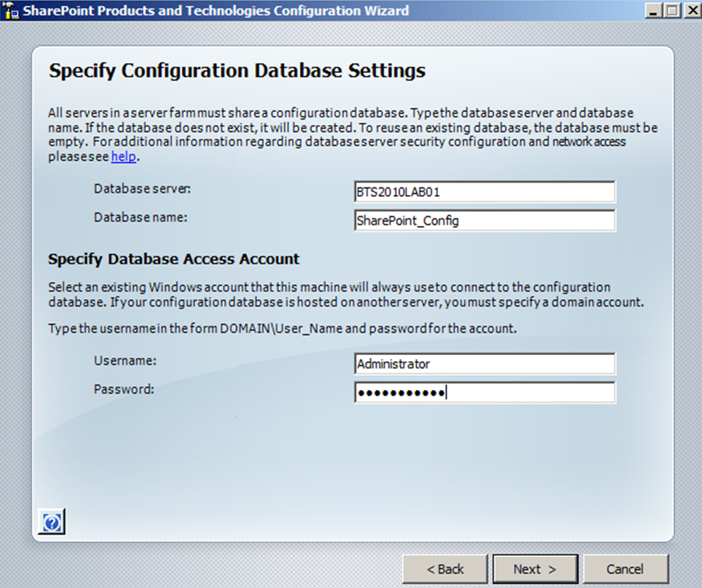This screenshot has height=588, width=702.
Task: Cancel the configuration wizard
Action: click(625, 569)
